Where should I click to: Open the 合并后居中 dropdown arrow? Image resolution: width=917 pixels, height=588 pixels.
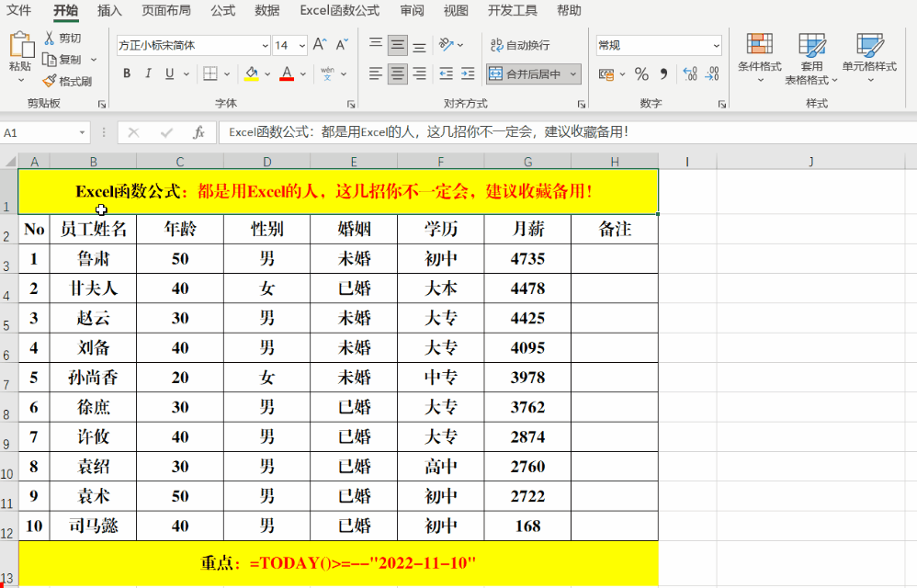[573, 74]
